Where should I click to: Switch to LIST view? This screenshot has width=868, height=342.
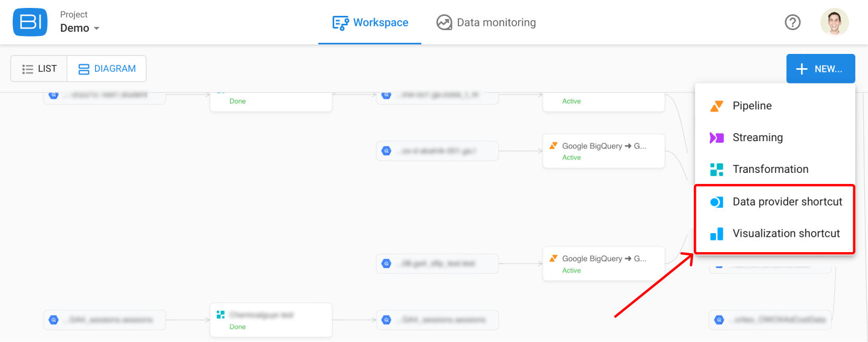pos(39,69)
